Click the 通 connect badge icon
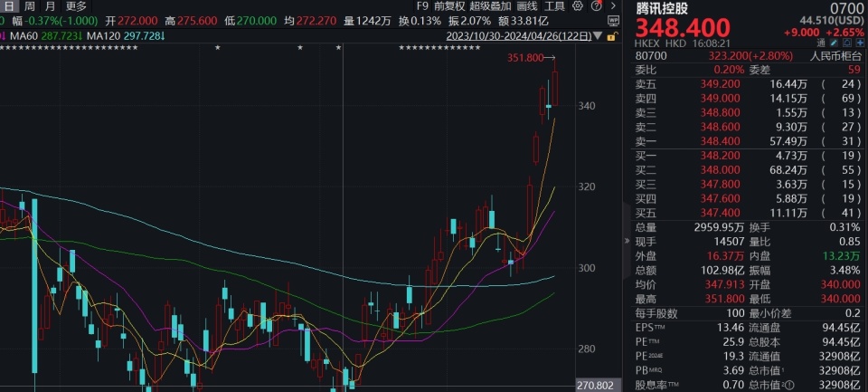Screen dimensions: 868x392 [820, 43]
